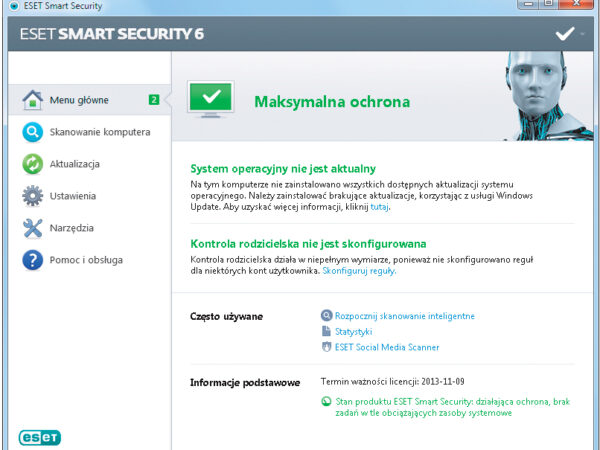This screenshot has width=600, height=450.
Task: Click the ESET logo at bottom left
Action: point(41,437)
